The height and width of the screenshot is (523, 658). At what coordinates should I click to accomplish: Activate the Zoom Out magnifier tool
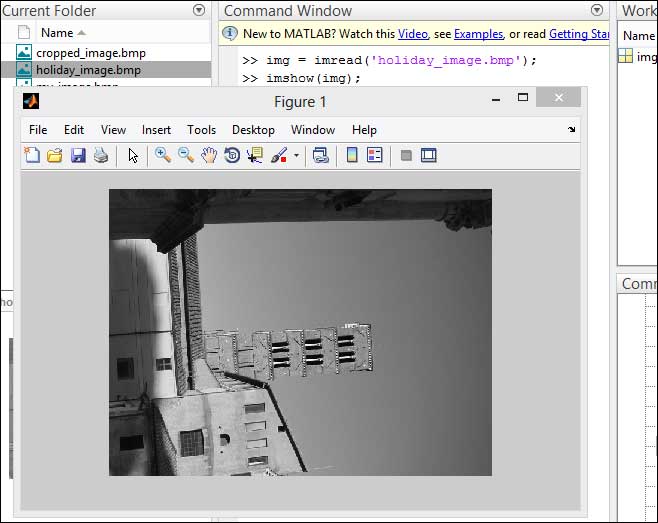point(186,155)
